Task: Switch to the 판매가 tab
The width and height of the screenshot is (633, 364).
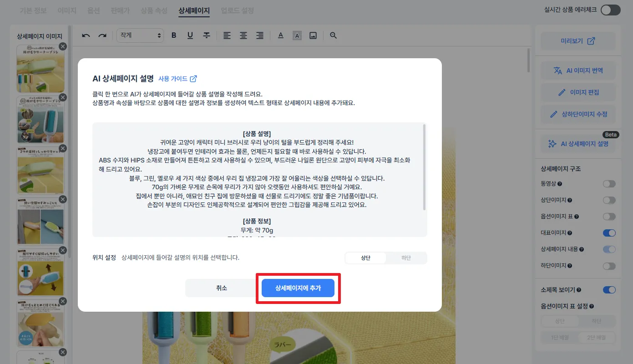Action: pos(120,10)
